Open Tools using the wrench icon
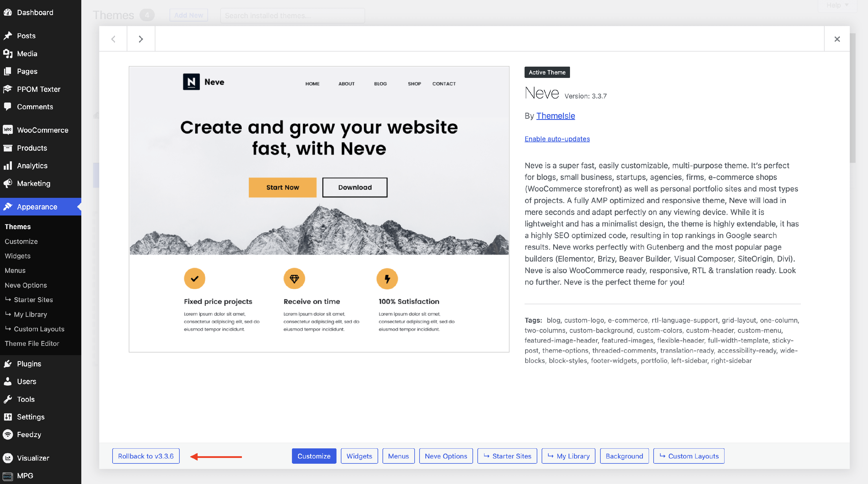Viewport: 868px width, 484px height. pos(8,399)
